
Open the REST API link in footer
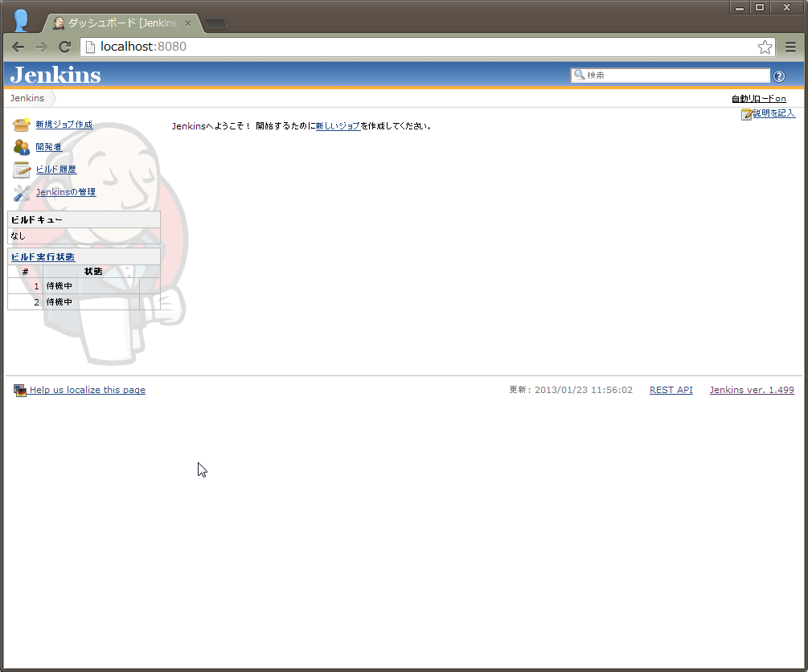(x=671, y=390)
